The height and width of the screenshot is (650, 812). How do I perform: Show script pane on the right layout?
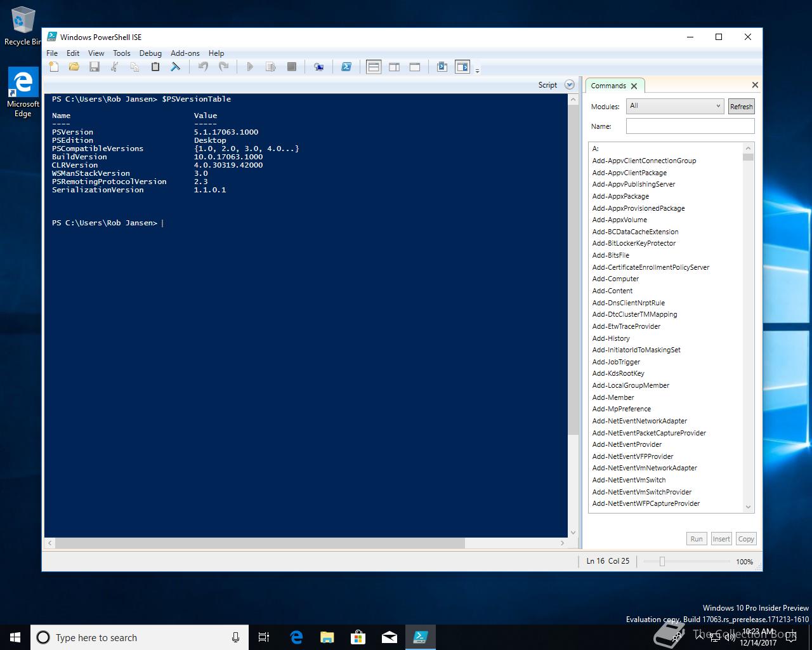click(394, 67)
